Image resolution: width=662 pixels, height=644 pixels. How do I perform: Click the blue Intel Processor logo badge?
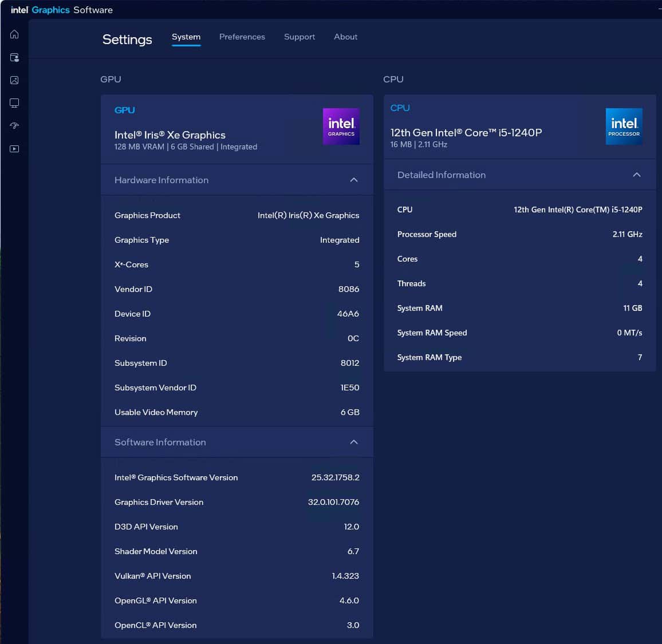tap(624, 127)
